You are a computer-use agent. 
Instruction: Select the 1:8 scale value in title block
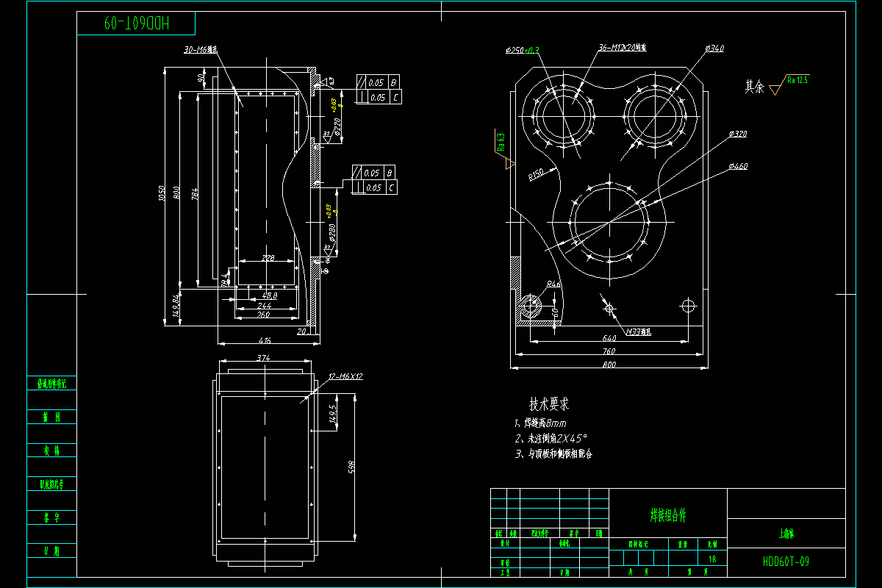pos(712,559)
